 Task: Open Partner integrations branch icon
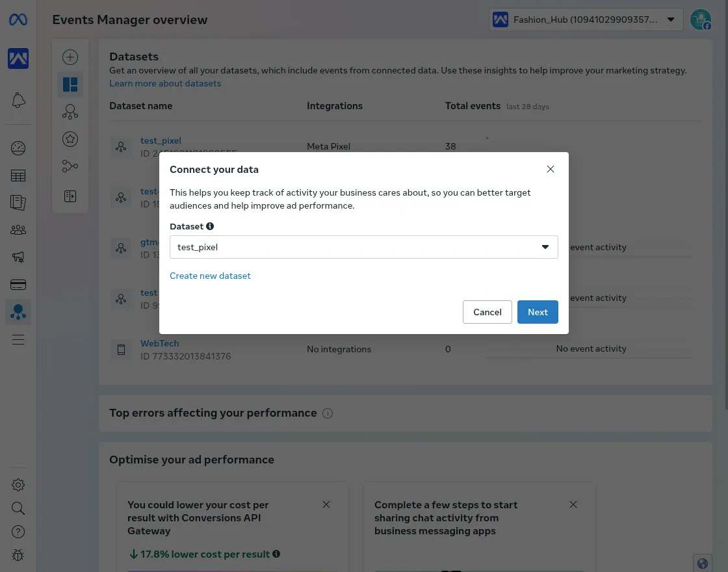[70, 166]
